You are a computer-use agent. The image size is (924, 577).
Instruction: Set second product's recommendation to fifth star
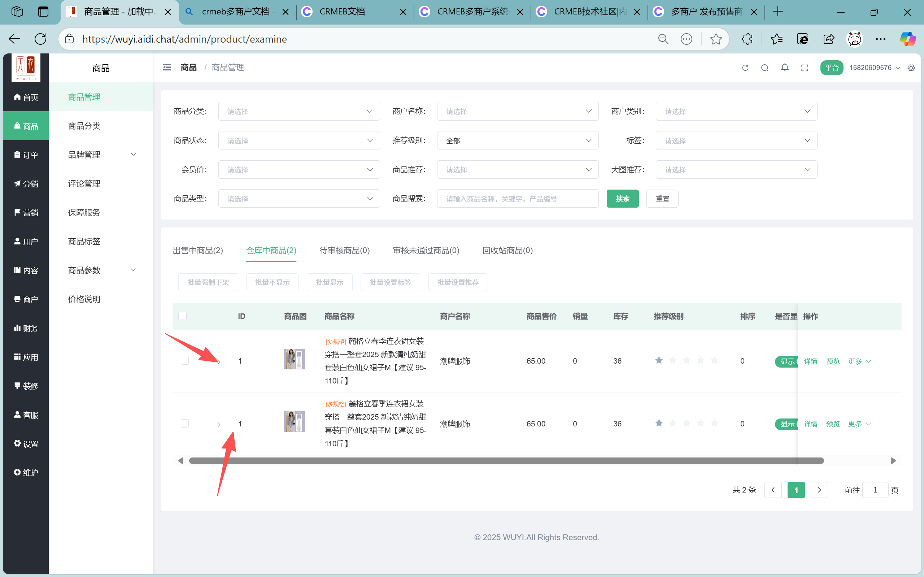tap(714, 423)
